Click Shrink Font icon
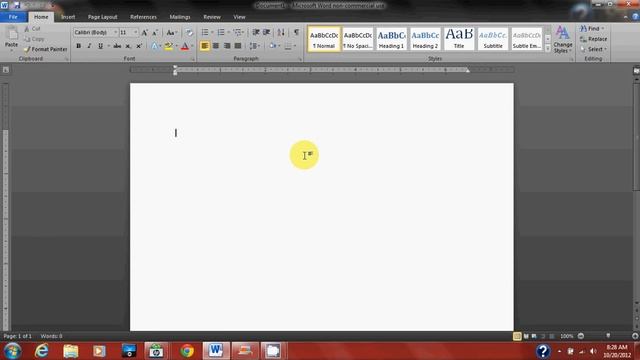Image resolution: width=640 pixels, height=360 pixels. pyautogui.click(x=155, y=32)
